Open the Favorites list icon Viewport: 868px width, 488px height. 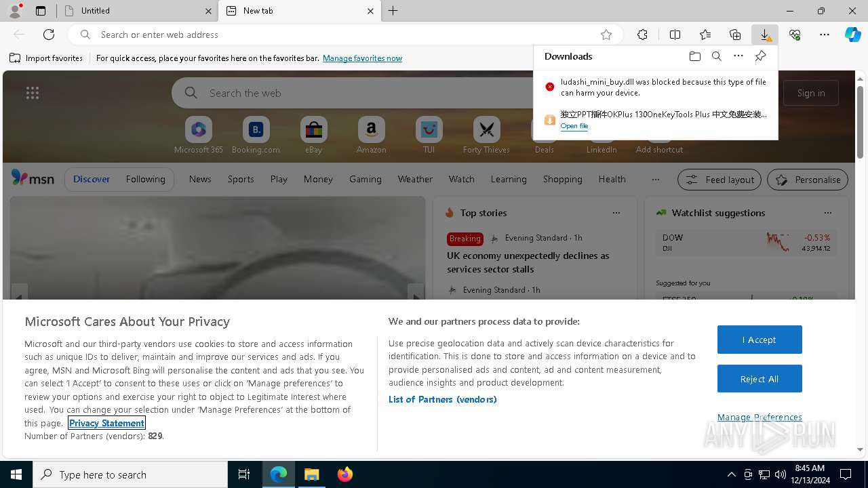coord(705,35)
